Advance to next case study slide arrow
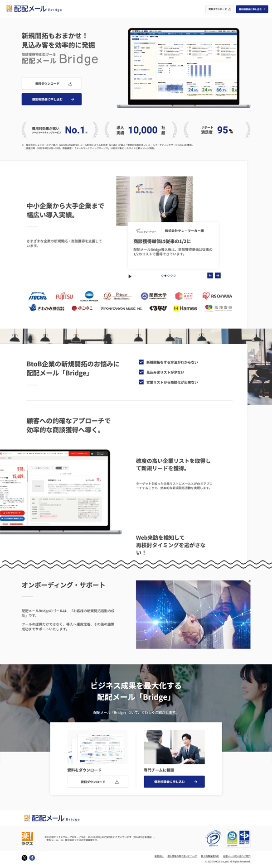Screen dimensions: 272x868 218,275
